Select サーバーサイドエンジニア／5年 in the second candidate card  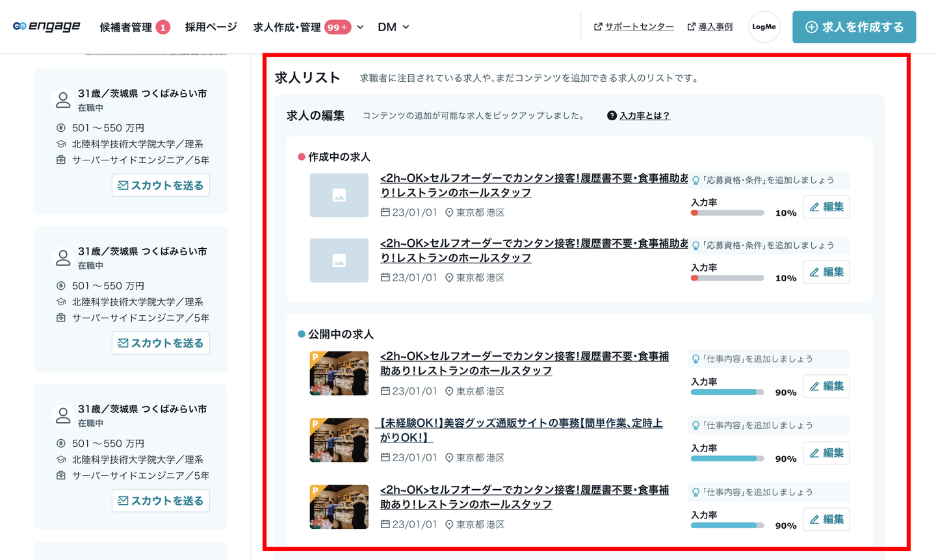coord(140,318)
